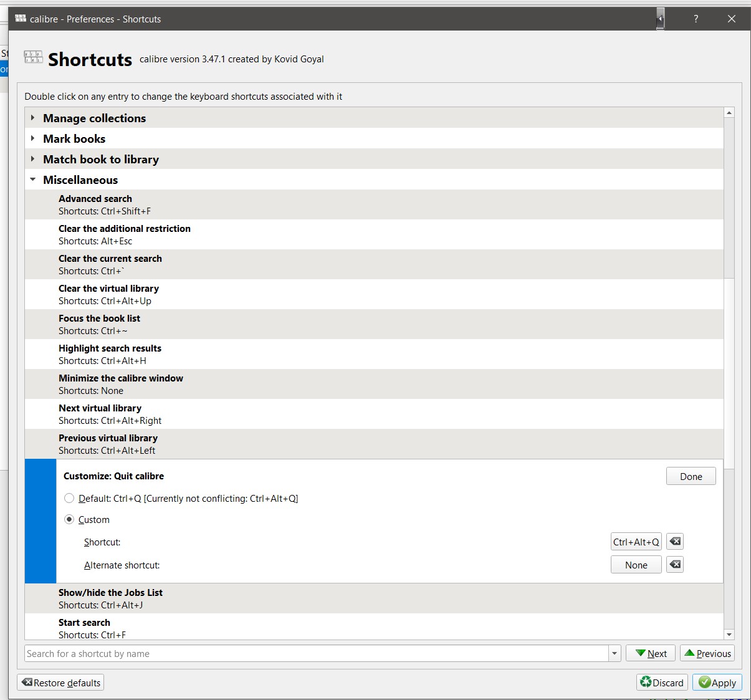Select Highlight search results entry
751x700 pixels.
coord(374,354)
